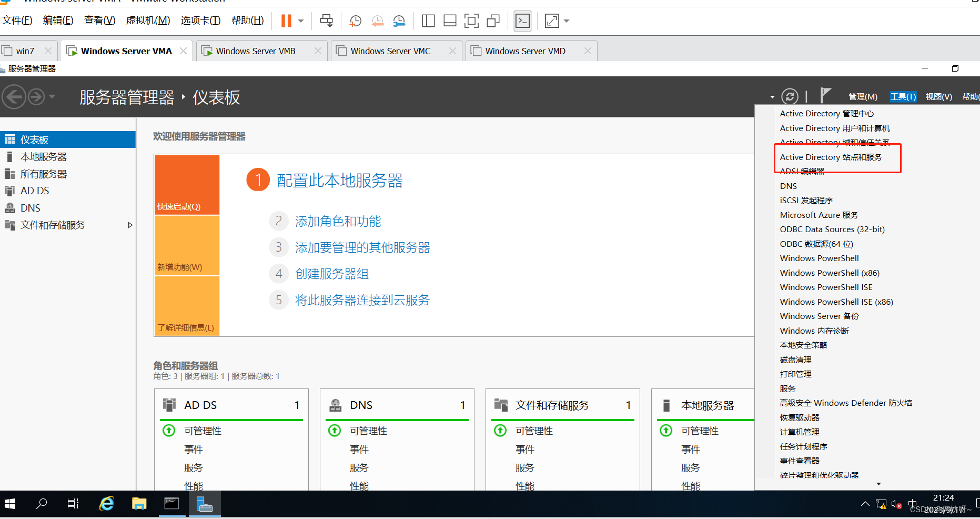Open the VMware console view icon
980x519 pixels.
[x=522, y=21]
